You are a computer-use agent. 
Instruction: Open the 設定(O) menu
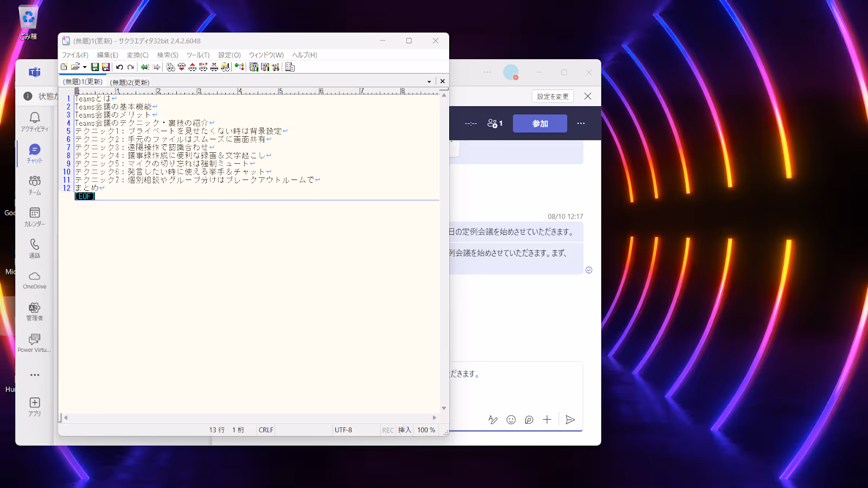click(229, 55)
